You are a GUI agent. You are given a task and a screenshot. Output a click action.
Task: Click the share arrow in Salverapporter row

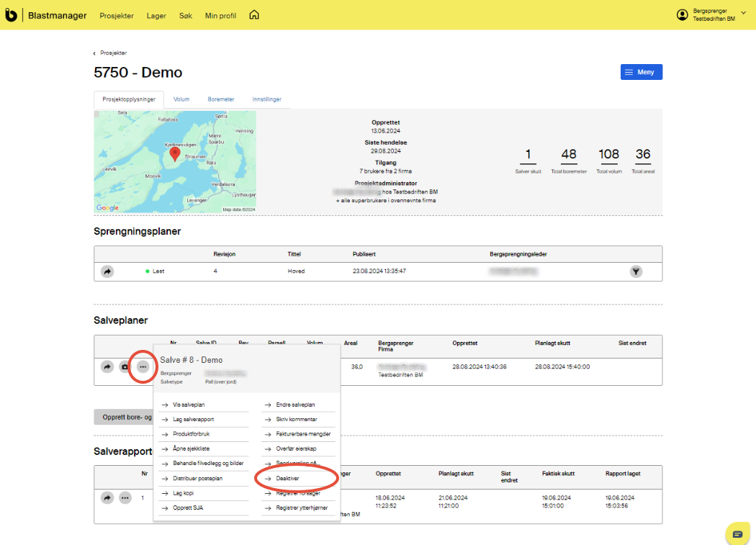click(107, 497)
